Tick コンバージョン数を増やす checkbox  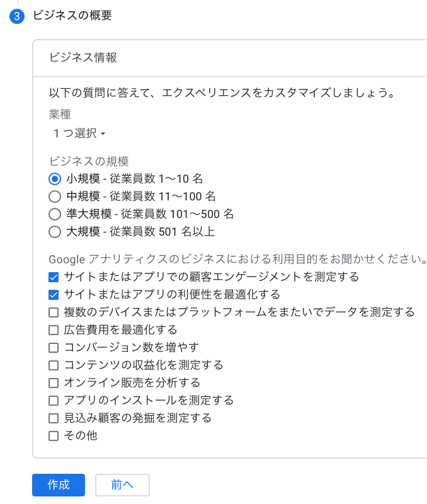click(54, 347)
